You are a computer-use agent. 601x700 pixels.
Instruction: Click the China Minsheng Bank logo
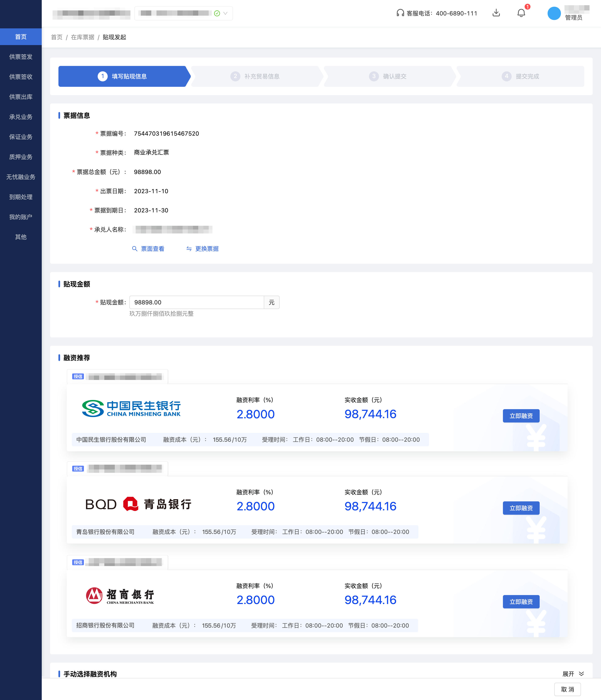(x=131, y=409)
